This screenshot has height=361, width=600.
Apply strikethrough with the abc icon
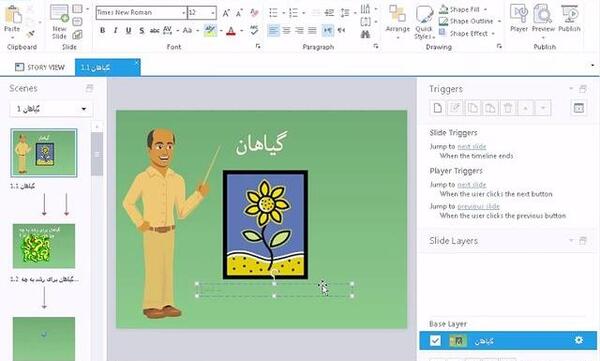pyautogui.click(x=154, y=31)
